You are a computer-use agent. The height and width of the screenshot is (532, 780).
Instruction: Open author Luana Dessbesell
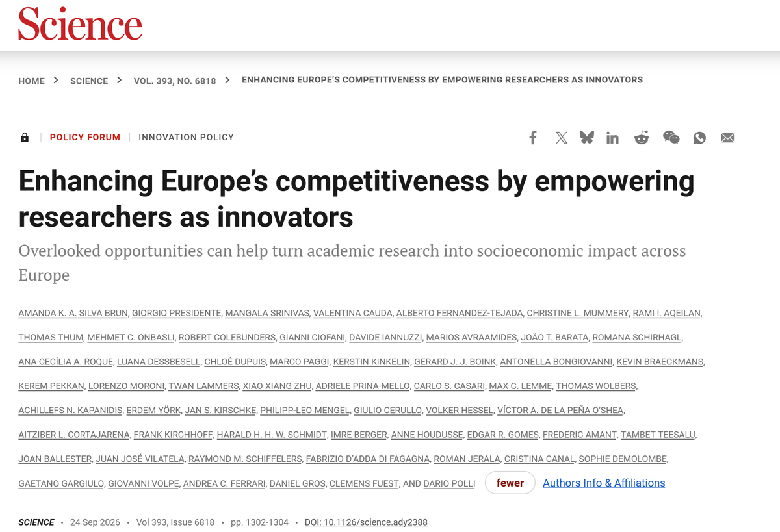click(159, 361)
